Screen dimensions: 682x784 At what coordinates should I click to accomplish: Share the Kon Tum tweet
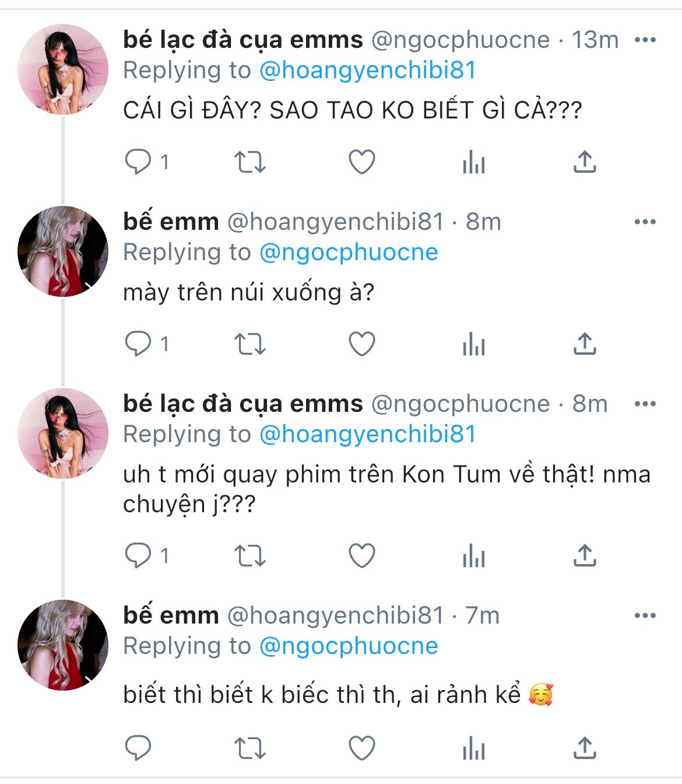pos(585,556)
